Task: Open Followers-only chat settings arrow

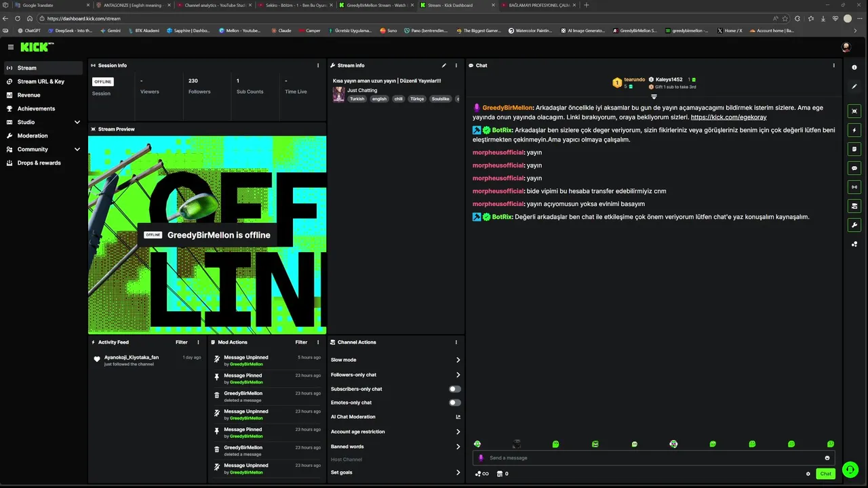Action: (458, 375)
